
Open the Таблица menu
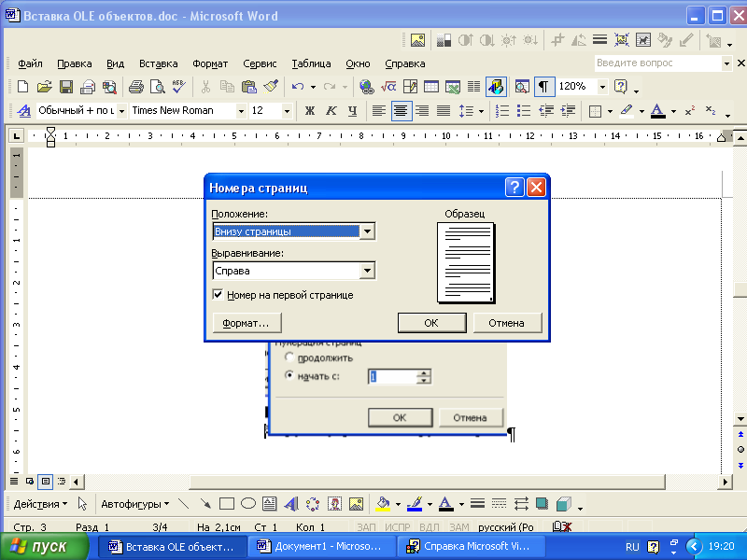point(311,63)
